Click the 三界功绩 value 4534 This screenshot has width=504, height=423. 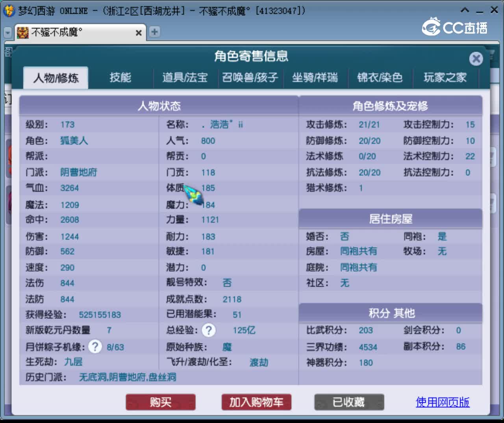[368, 347]
